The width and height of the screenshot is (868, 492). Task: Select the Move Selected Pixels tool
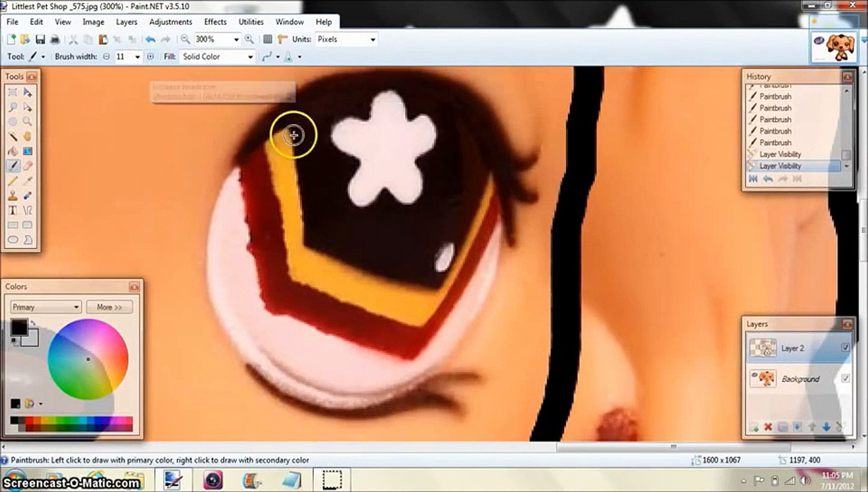(x=27, y=92)
